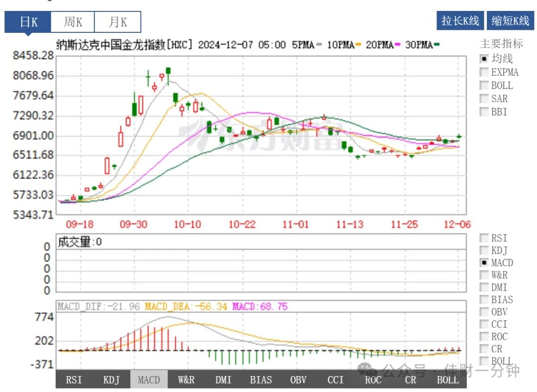This screenshot has height=392, width=537.
Task: Click the 09-30 date axis label
Action: [x=134, y=224]
